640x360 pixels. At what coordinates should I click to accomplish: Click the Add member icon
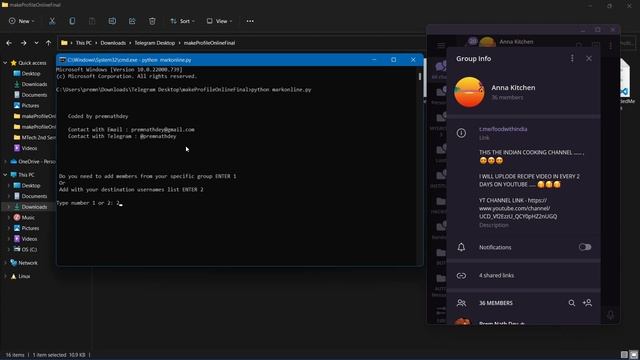587,303
